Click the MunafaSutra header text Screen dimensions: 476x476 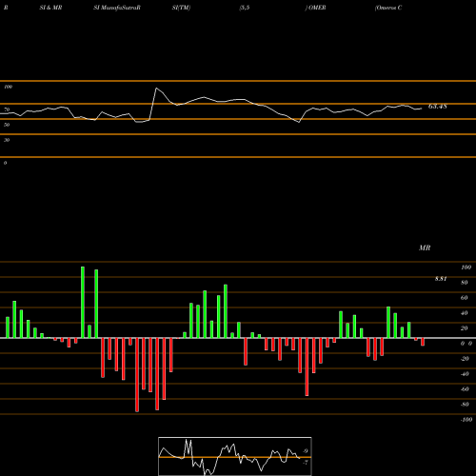click(120, 8)
